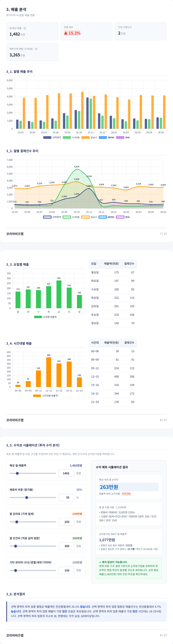Image resolution: width=173 pixels, height=644 pixels.
Task: Click the 흑자 달성이 가능합니다 message
Action: (113, 562)
